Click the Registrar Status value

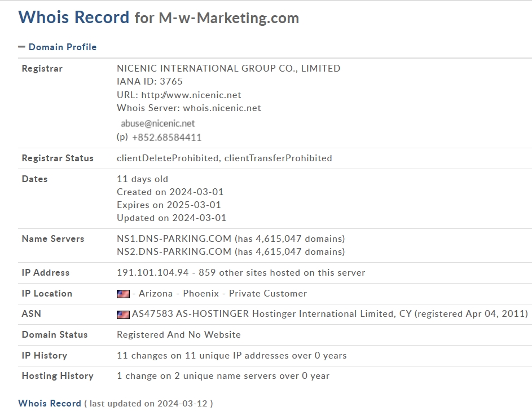[x=225, y=158]
